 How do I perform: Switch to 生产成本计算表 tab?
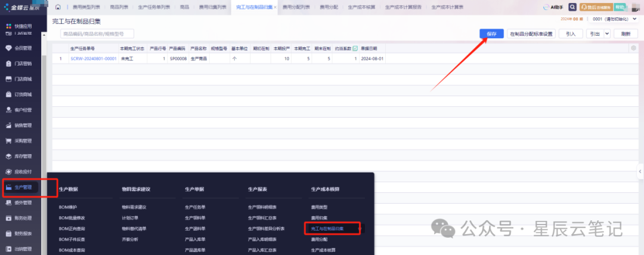(447, 7)
